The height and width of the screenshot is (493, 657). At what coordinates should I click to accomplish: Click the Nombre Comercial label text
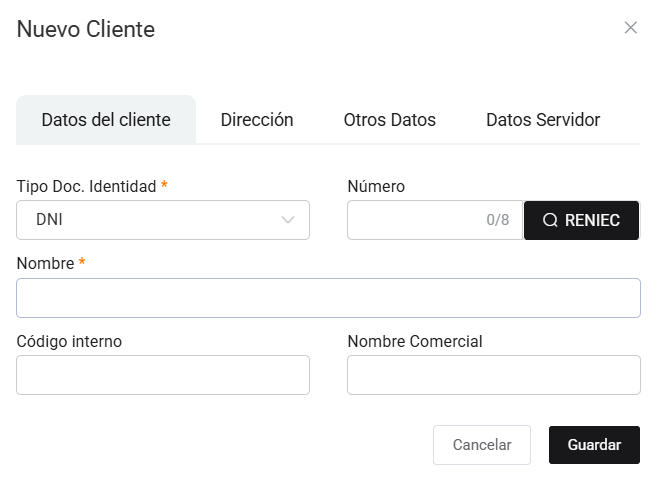414,341
